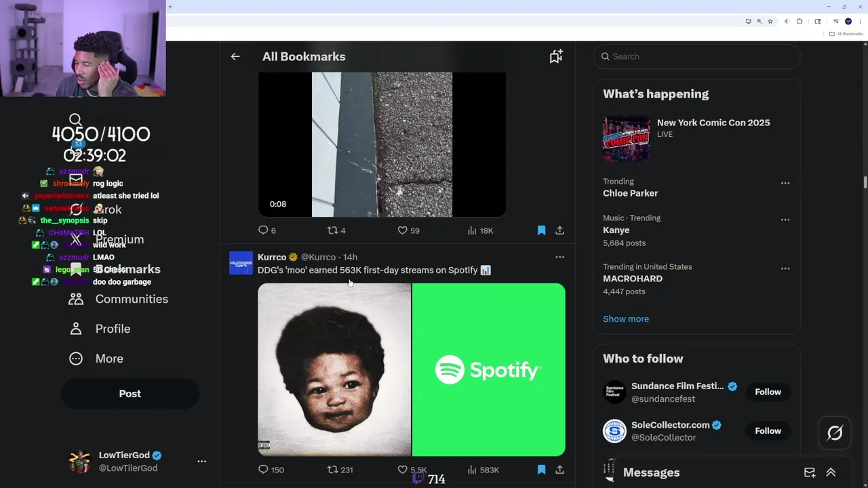
Task: Click the Search input field
Action: coord(697,56)
